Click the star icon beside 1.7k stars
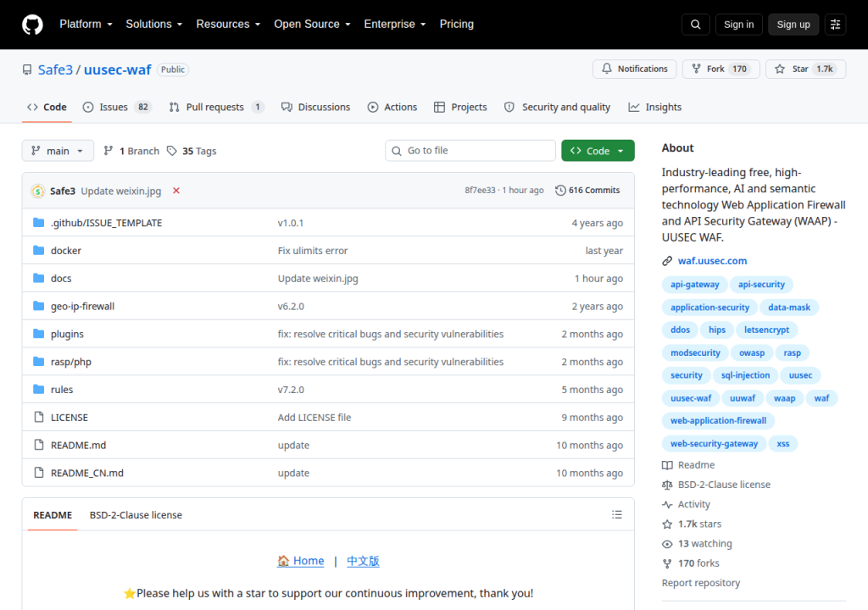The height and width of the screenshot is (610, 868). point(667,524)
